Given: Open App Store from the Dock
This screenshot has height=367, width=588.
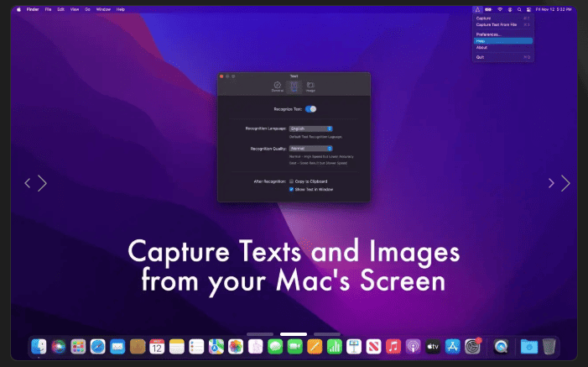Looking at the screenshot, I should pos(453,346).
